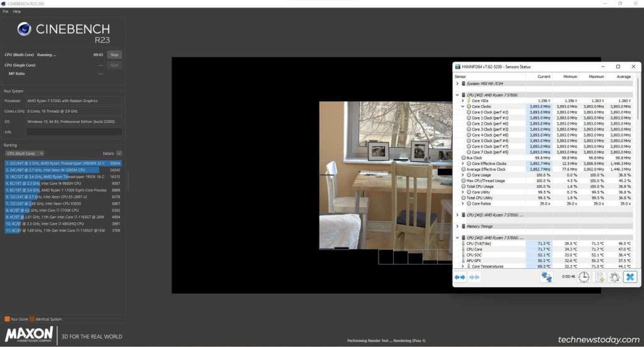Image resolution: width=644 pixels, height=347 pixels.
Task: Select the CPU Core temperature row
Action: pyautogui.click(x=544, y=249)
